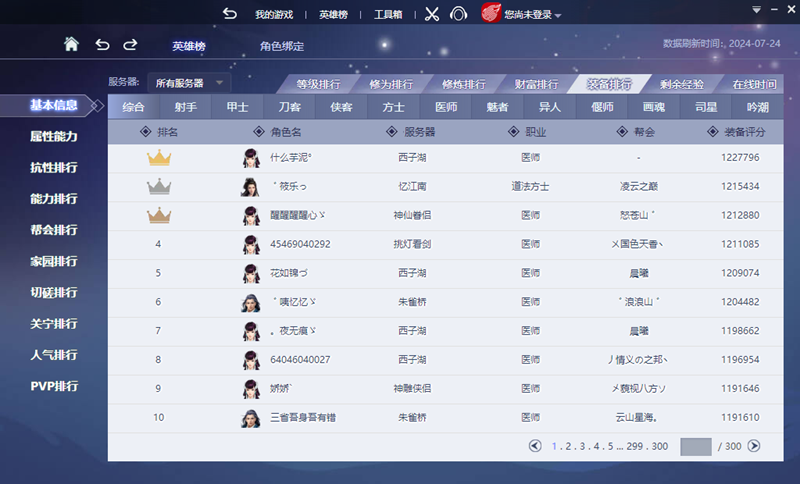Sort by 排名 column diamond icon

click(145, 132)
